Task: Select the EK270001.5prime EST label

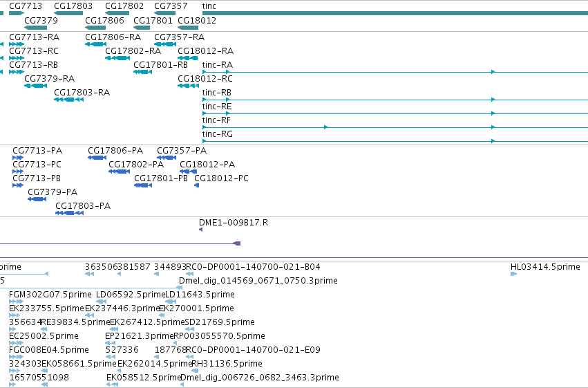Action: coord(196,309)
